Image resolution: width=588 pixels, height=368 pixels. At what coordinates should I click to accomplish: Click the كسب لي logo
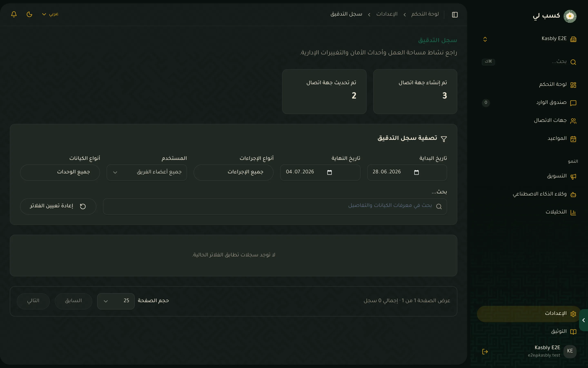[x=555, y=16]
